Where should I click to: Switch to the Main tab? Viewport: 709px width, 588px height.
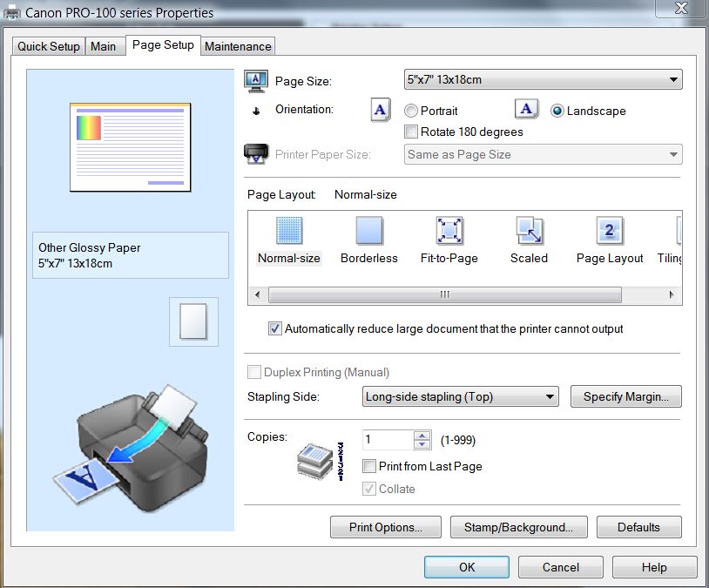[104, 46]
